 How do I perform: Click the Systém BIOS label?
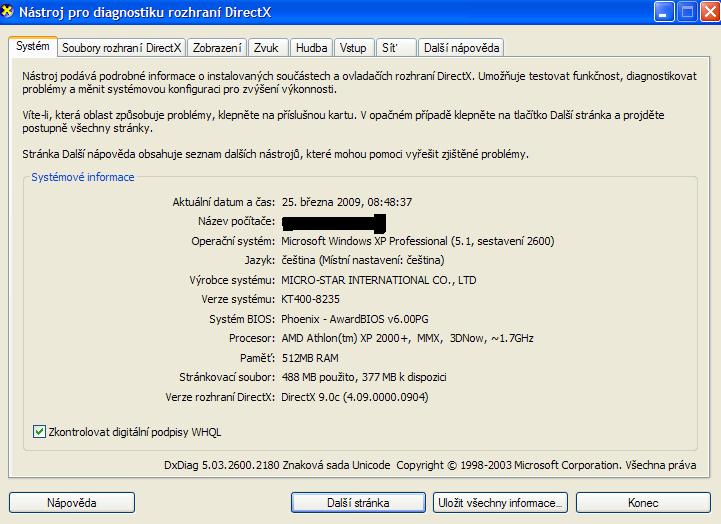(242, 319)
